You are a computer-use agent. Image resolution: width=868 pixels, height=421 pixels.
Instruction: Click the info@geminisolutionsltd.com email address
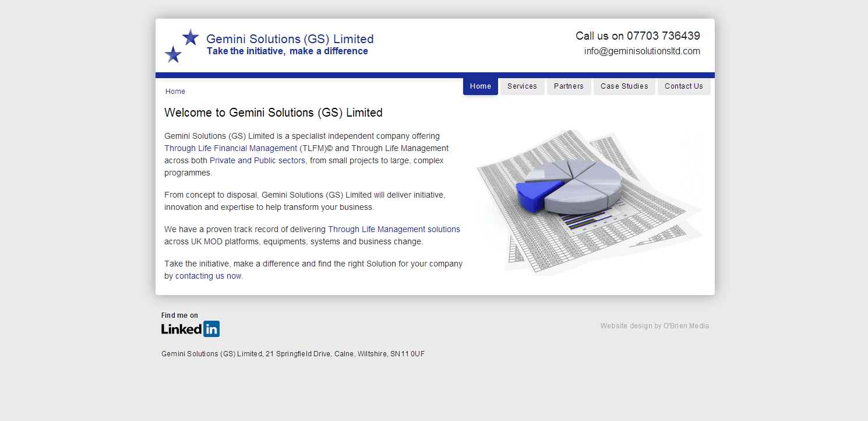[642, 51]
